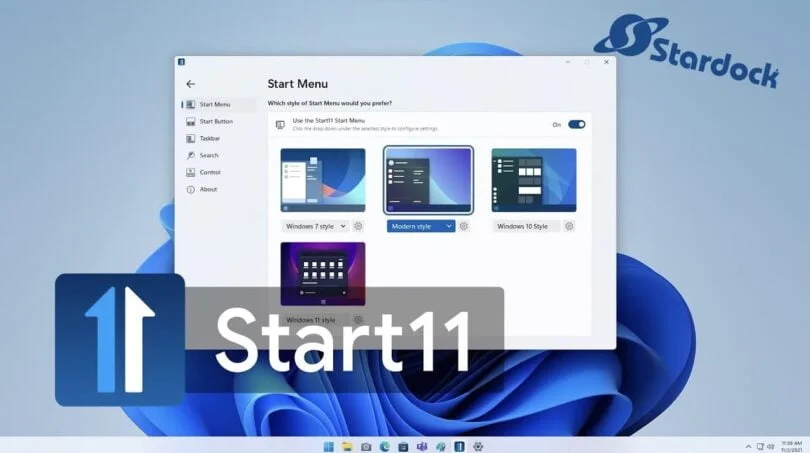
Task: Open Settings gear on the taskbar
Action: click(478, 446)
